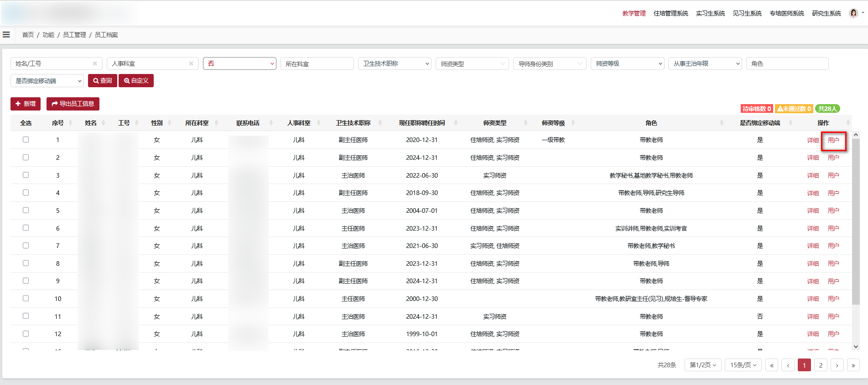Check the box for row 5
Image resolution: width=868 pixels, height=385 pixels.
[x=26, y=210]
